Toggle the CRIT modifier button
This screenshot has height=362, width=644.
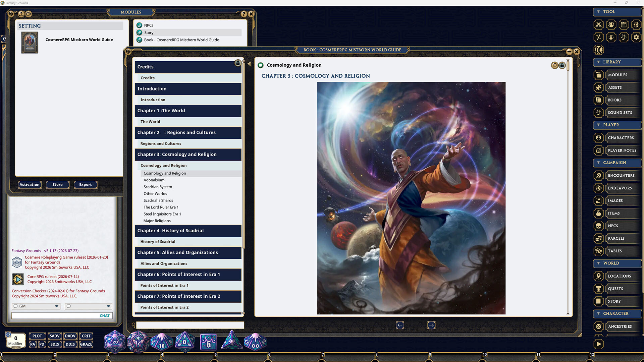[x=86, y=336]
